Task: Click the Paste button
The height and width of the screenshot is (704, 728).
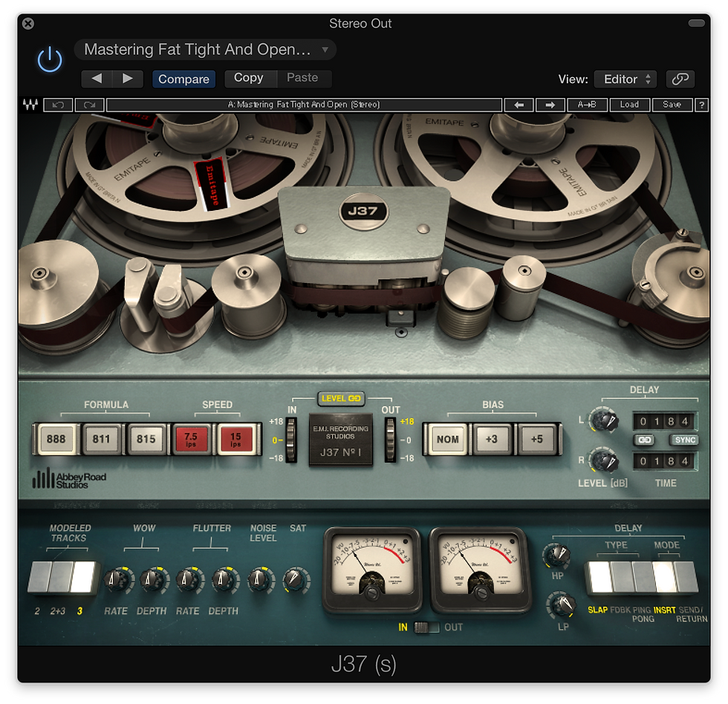Action: [304, 78]
